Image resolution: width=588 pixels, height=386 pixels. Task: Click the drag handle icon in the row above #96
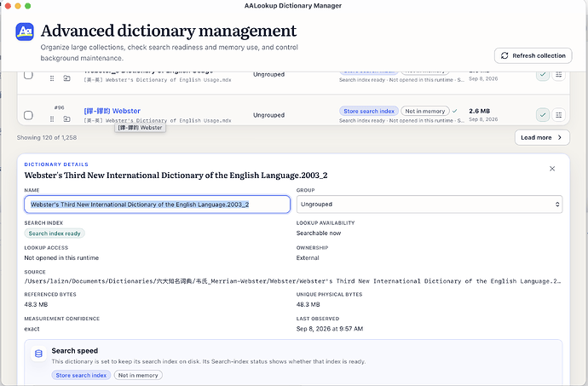pyautogui.click(x=52, y=78)
